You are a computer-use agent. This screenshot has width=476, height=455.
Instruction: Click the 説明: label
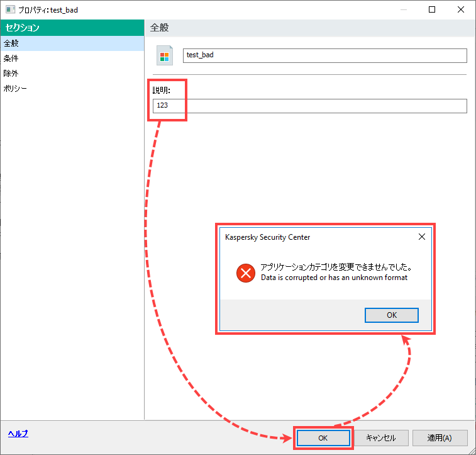pos(161,90)
